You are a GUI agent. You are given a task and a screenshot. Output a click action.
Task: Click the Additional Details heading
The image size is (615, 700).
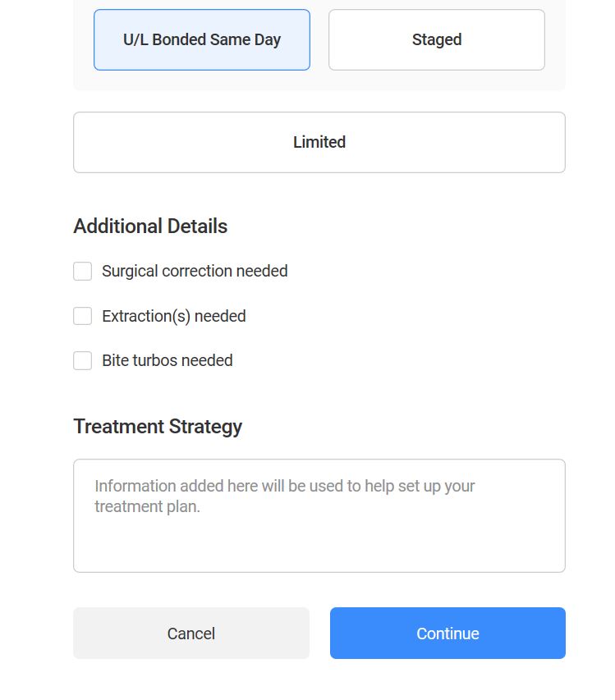coord(150,226)
